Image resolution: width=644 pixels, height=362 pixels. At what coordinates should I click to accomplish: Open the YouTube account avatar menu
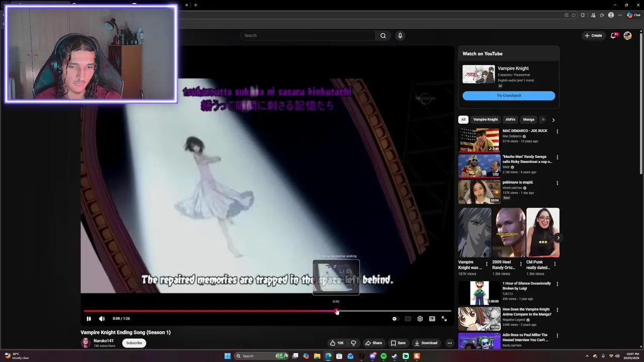click(627, 36)
